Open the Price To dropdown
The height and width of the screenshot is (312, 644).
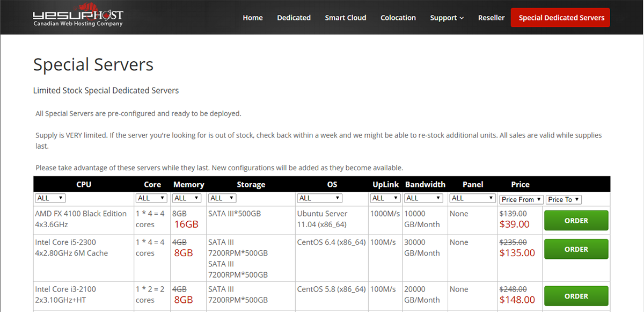pos(563,199)
